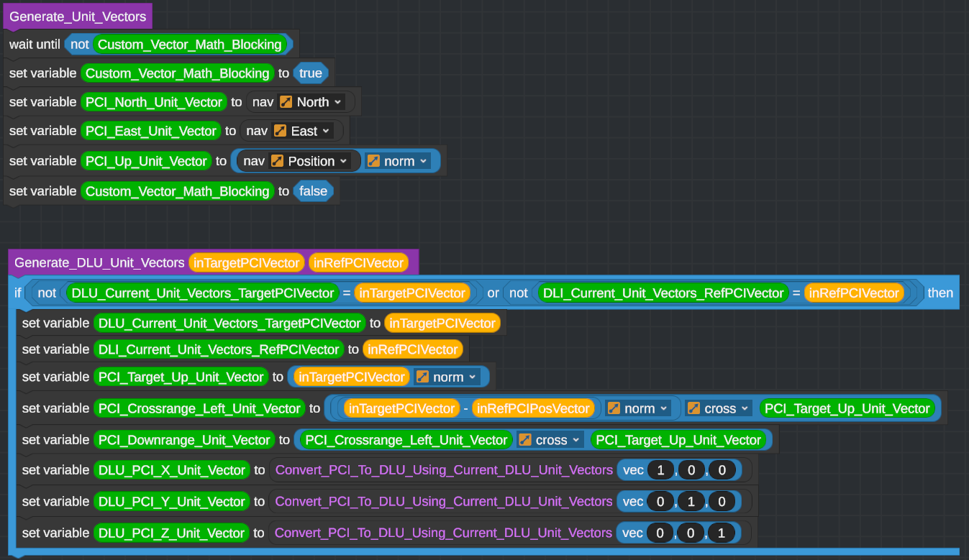Select the DLU_PCI_X_Unit_Vector variable pill
Image resolution: width=969 pixels, height=560 pixels.
(171, 470)
